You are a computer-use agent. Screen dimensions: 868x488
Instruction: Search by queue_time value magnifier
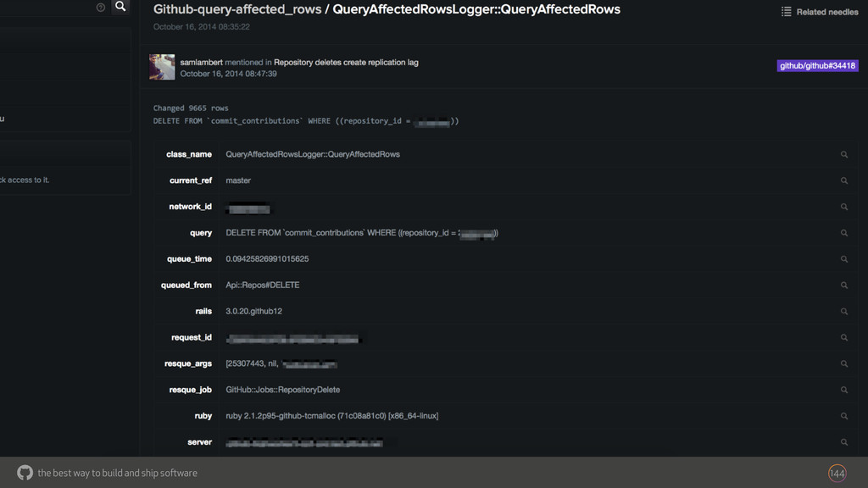(x=843, y=259)
